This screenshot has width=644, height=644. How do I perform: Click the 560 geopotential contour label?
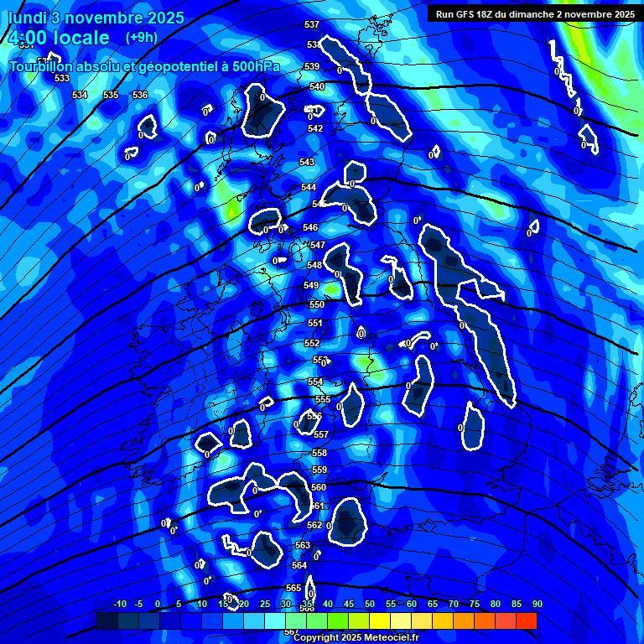[x=319, y=487]
